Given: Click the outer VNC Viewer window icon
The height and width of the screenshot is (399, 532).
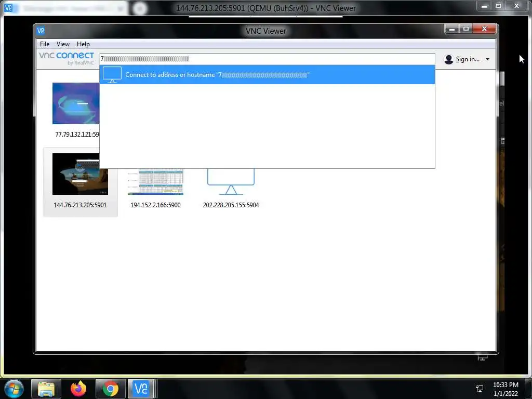Looking at the screenshot, I should (8, 7).
